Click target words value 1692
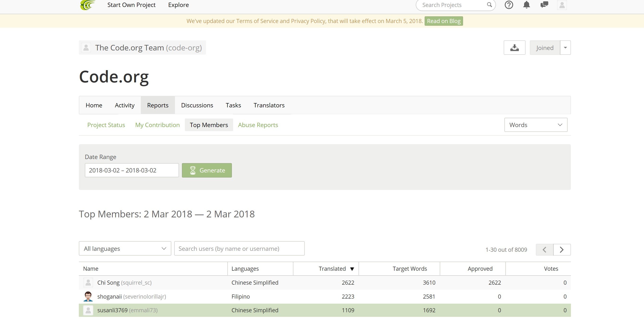This screenshot has width=644, height=319. 429,310
